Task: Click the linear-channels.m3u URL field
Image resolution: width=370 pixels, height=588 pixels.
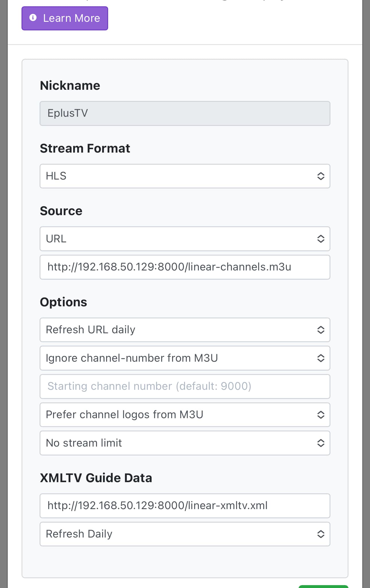Action: (185, 267)
